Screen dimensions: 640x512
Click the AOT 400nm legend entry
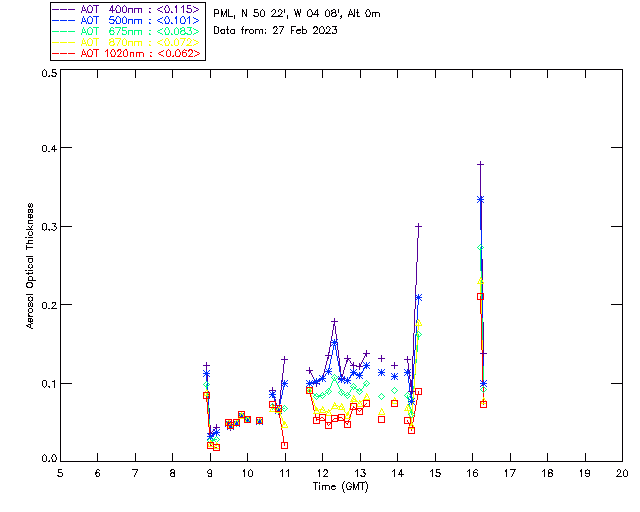[x=127, y=9]
